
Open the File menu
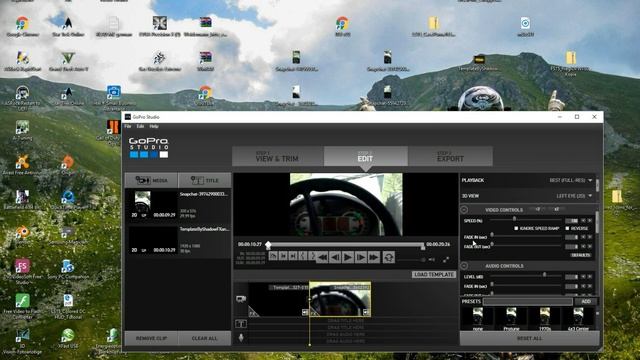point(128,127)
